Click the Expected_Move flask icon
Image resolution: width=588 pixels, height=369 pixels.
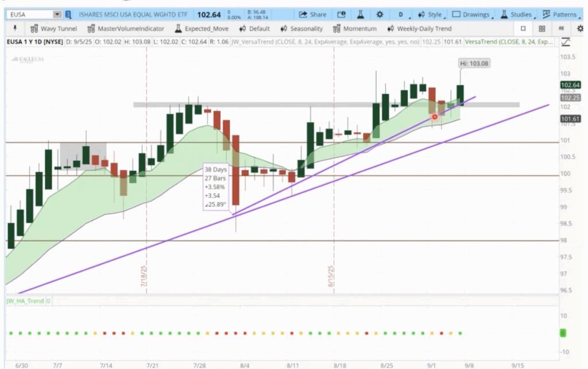[178, 29]
